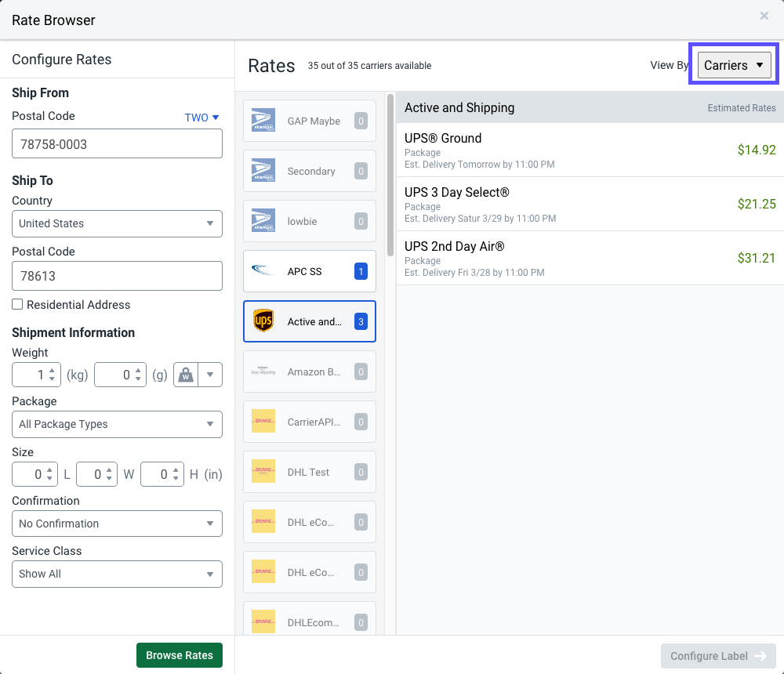784x674 pixels.
Task: Click the Width size stepper field
Action: point(97,474)
